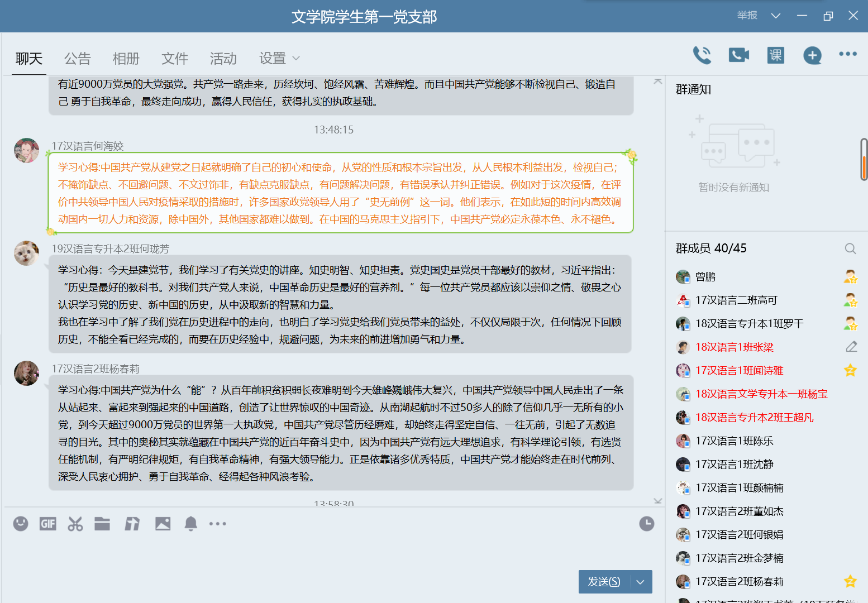Click the plus icon to invite members

[x=812, y=55]
